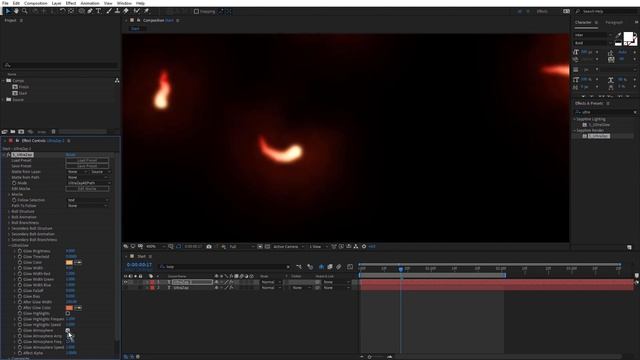Select the Selection arrow tool
Viewport: 640px width, 360px height.
click(x=8, y=11)
